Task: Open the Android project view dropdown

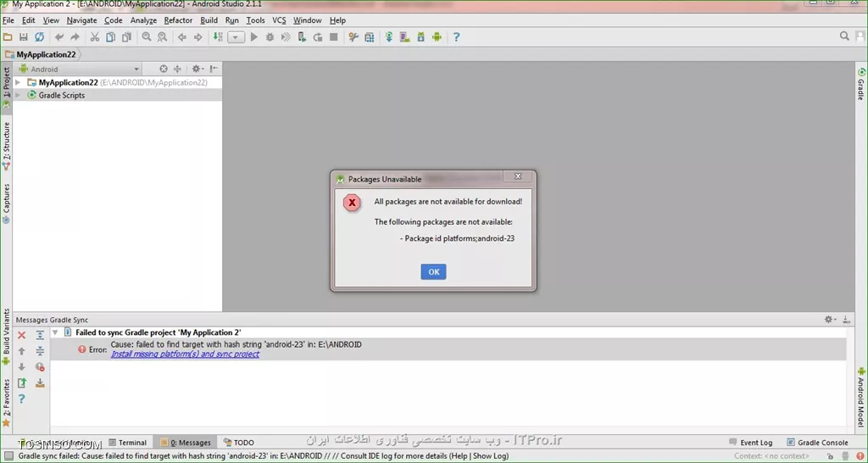Action: coord(79,70)
